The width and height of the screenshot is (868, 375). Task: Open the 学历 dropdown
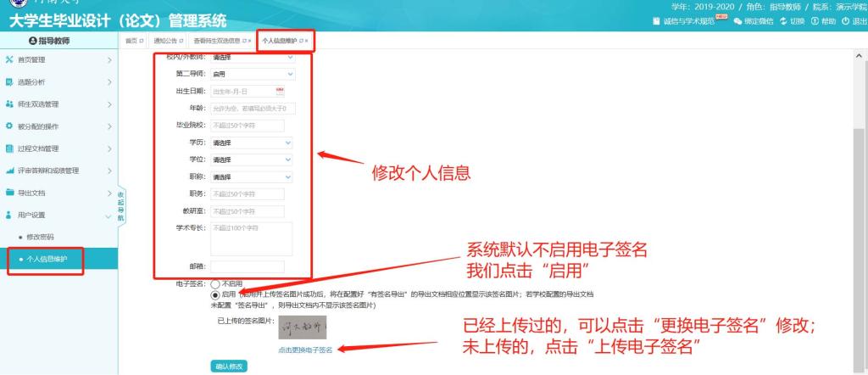click(x=252, y=143)
